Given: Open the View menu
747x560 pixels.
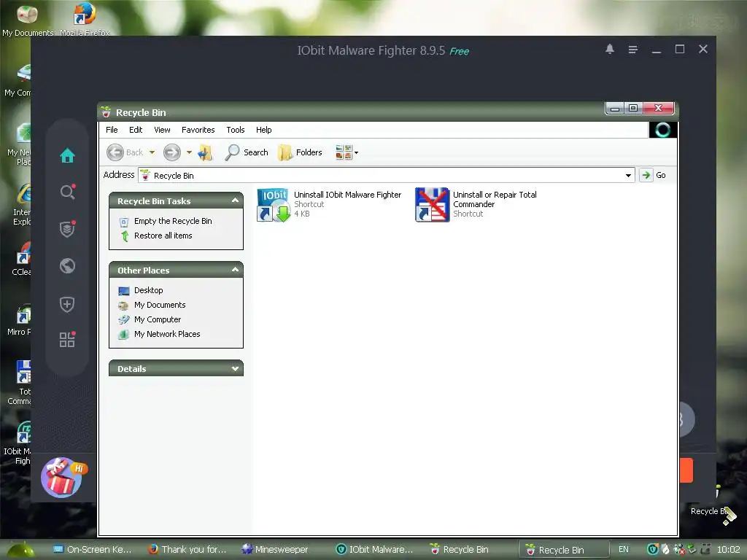Looking at the screenshot, I should tap(162, 130).
